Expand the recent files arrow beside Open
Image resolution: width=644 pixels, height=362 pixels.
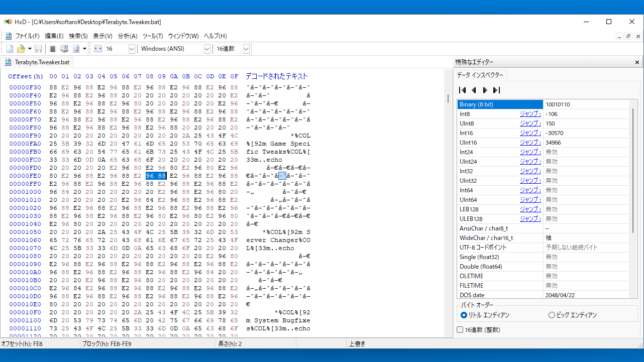pyautogui.click(x=30, y=49)
